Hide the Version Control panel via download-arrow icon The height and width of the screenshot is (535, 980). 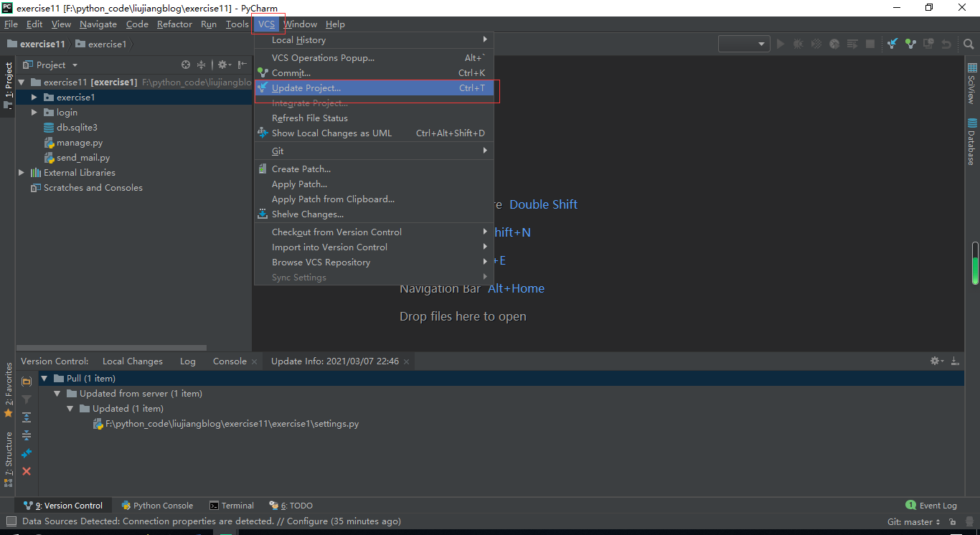955,361
